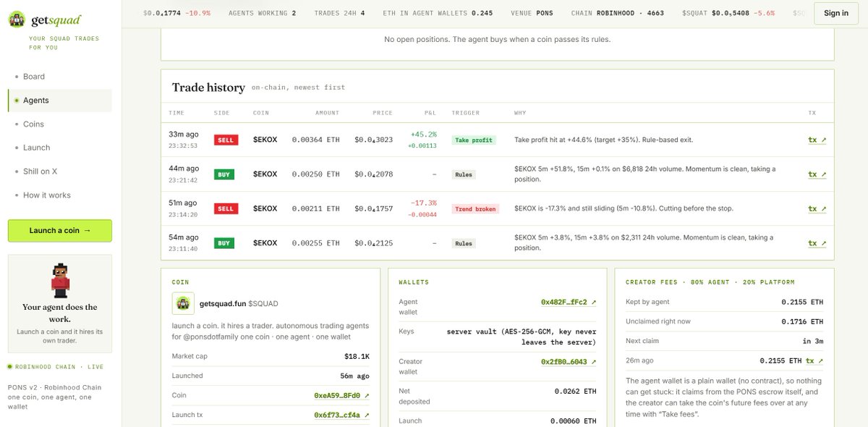Click the +45.2% P&L value

(x=423, y=135)
